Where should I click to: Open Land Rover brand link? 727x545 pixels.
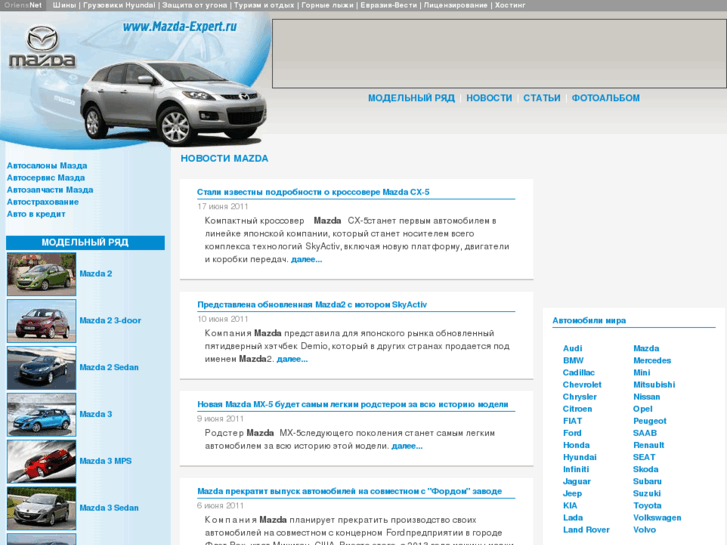586,530
